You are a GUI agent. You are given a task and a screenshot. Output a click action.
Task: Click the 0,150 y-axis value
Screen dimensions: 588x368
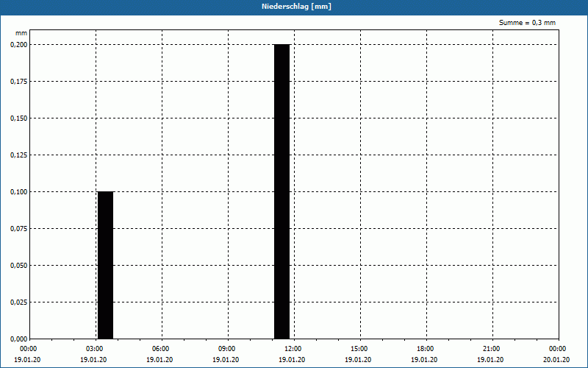[19, 118]
